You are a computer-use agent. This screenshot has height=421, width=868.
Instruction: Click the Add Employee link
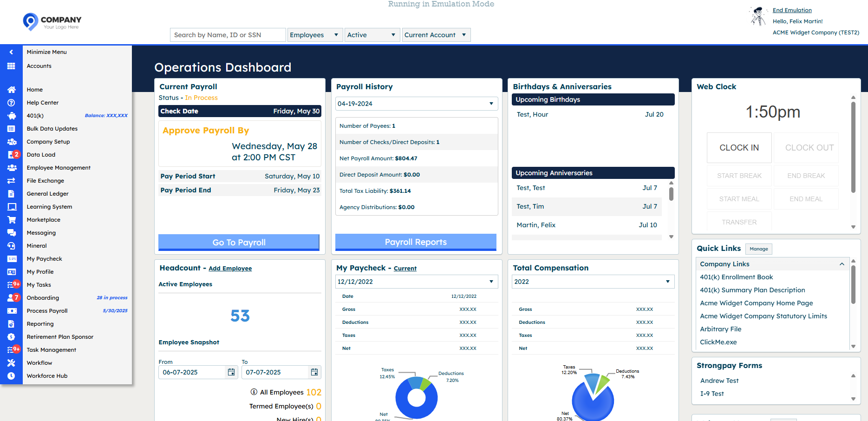pos(230,269)
